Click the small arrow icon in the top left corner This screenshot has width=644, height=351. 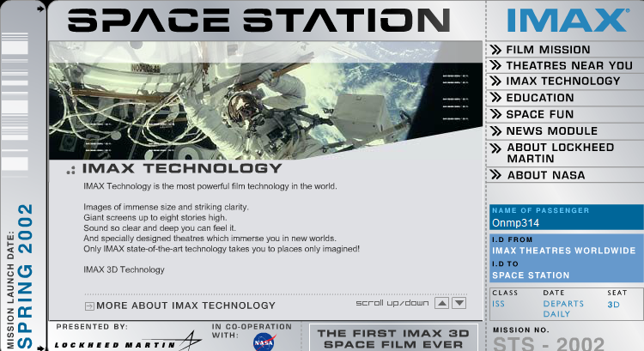pos(40,9)
